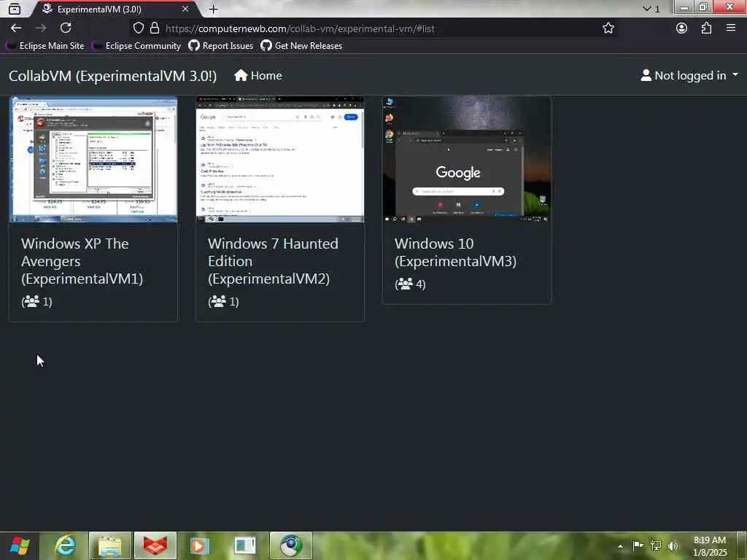Open the window-panel app icon on taskbar

click(x=245, y=545)
